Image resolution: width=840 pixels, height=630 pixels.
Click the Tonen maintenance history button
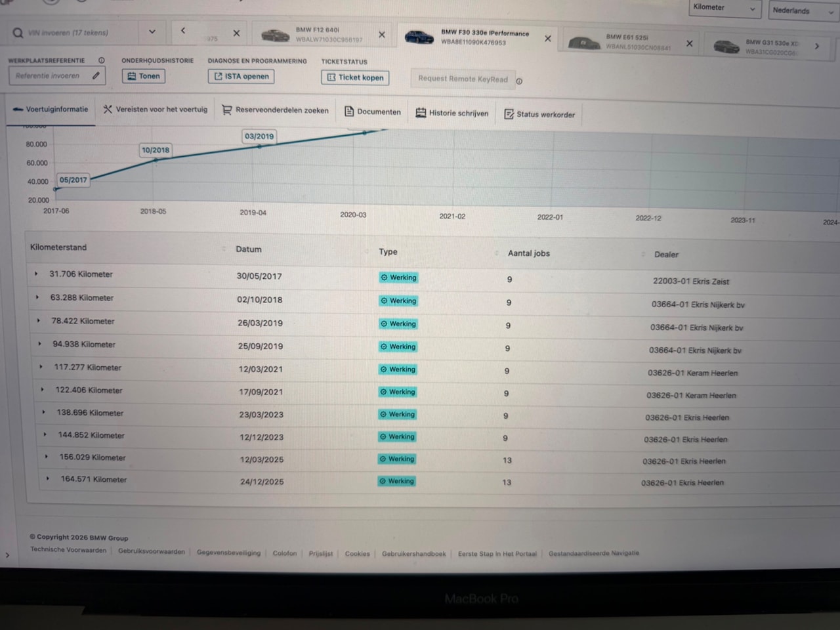pyautogui.click(x=143, y=76)
